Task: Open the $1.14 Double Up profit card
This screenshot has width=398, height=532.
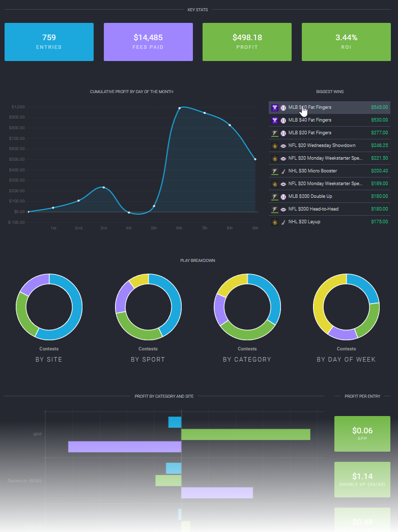Action: [362, 480]
